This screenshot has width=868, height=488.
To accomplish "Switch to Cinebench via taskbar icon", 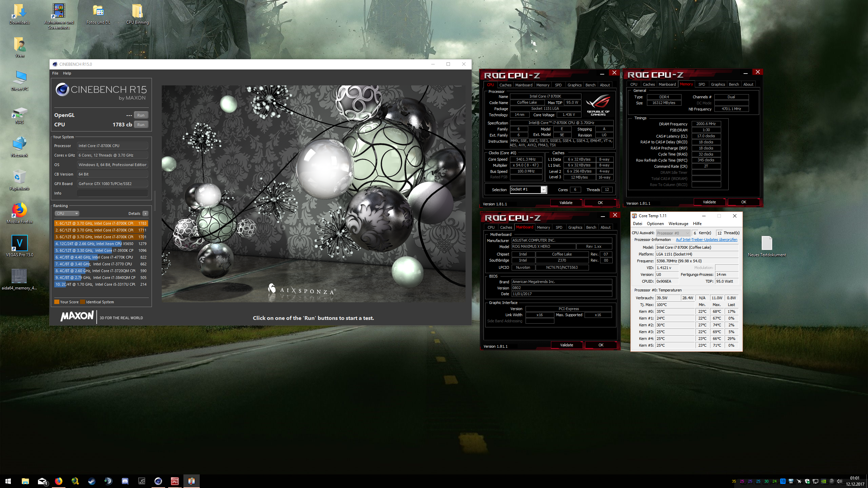I will click(158, 481).
